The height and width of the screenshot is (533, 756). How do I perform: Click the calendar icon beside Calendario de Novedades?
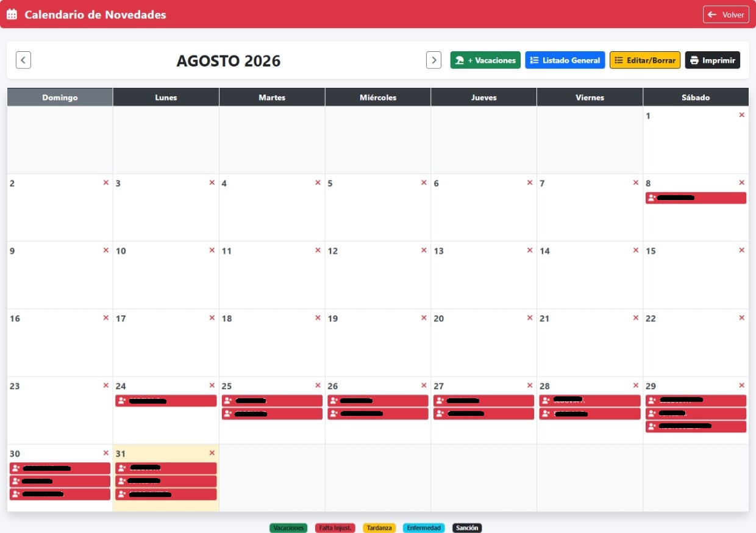(12, 15)
